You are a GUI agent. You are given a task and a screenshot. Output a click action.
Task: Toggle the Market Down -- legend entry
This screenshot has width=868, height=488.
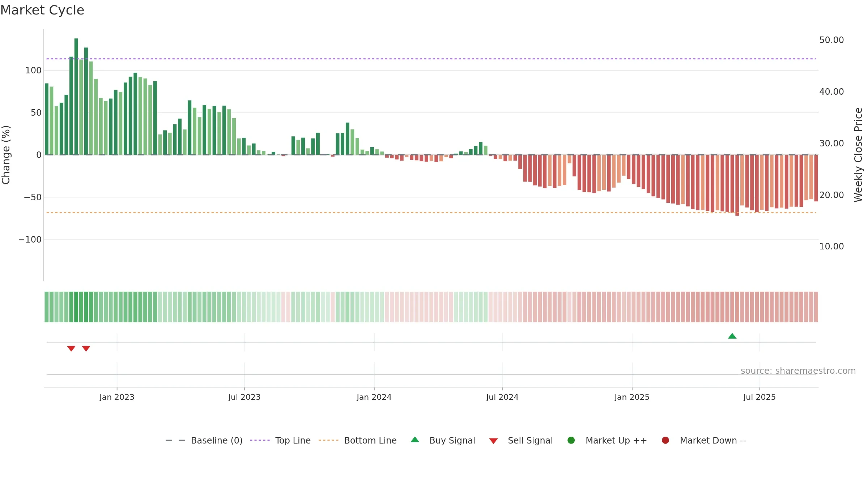704,440
